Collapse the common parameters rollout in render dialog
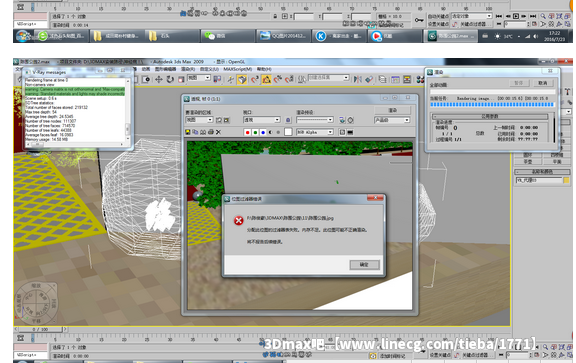This screenshot has height=363, width=576. (490, 116)
